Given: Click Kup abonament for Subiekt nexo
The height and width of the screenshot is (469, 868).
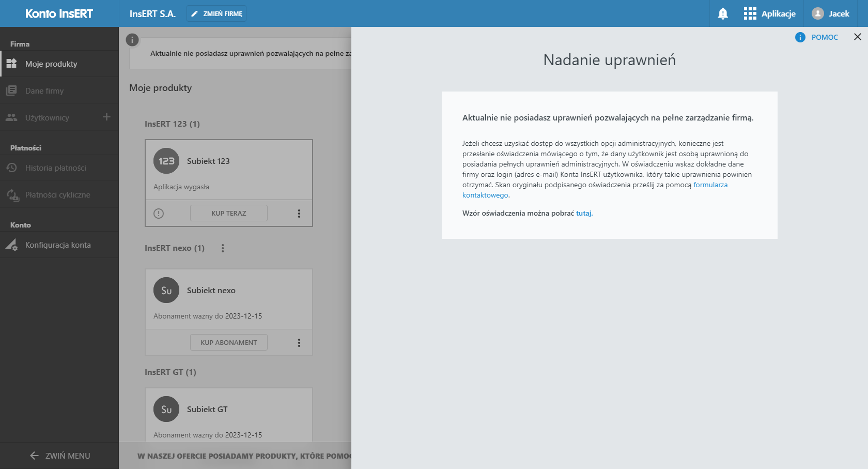Looking at the screenshot, I should (x=229, y=342).
